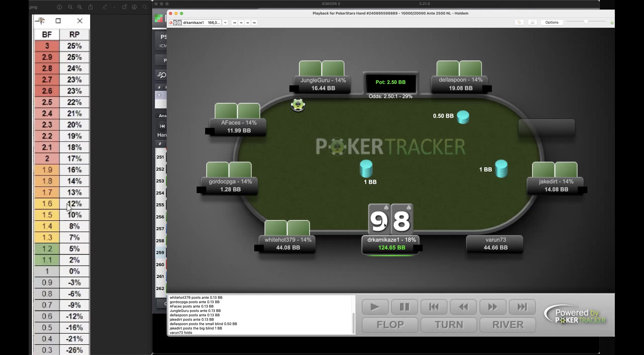Open the share icon in Preview toolbar
Image resolution: width=644 pixels, height=355 pixels.
[x=91, y=7]
